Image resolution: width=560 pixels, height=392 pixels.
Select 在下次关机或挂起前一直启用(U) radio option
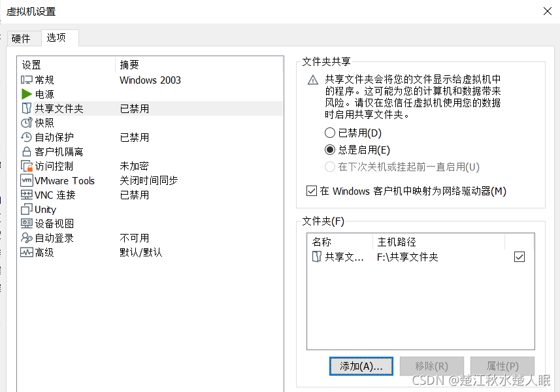pos(329,167)
